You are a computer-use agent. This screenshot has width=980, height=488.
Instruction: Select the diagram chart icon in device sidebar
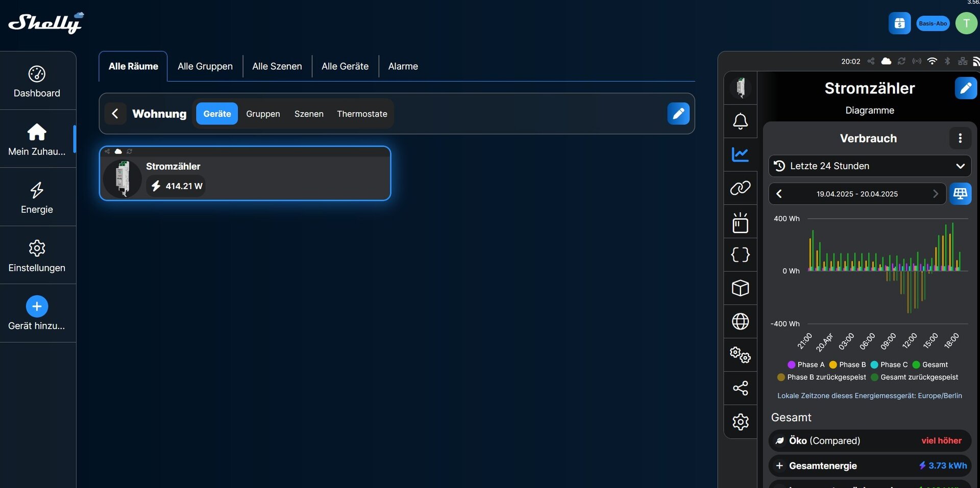click(x=740, y=155)
